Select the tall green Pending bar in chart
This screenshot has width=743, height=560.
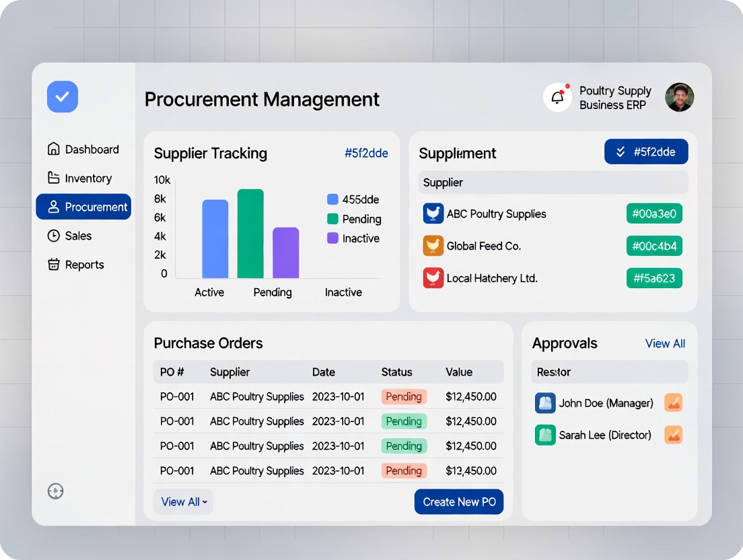(x=250, y=233)
